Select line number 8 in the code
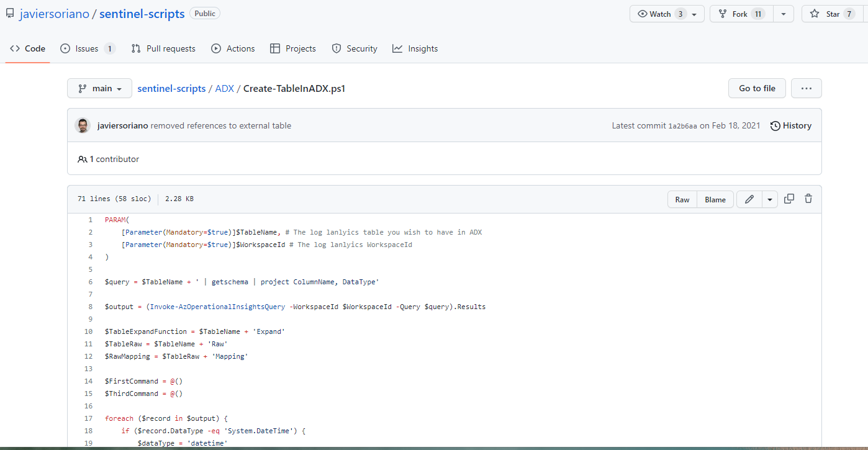The width and height of the screenshot is (868, 450). (x=90, y=307)
